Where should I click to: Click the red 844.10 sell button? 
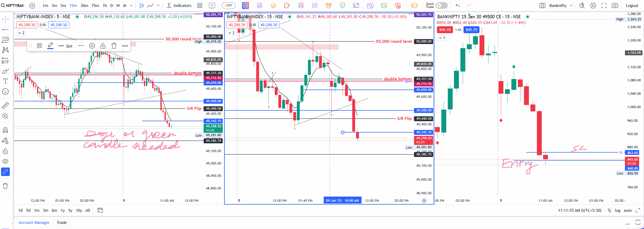pyautogui.click(x=445, y=30)
